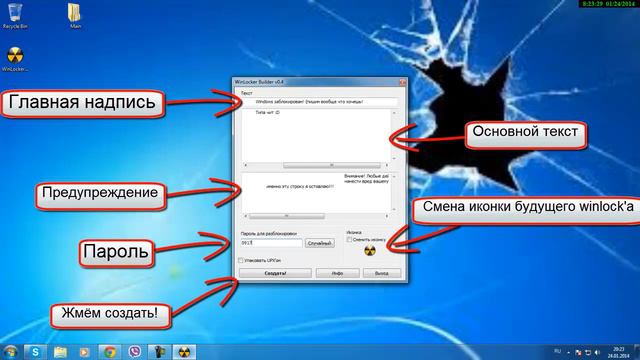Click main text area's horizontal scroll-left arrow
This screenshot has height=360, width=640.
(245, 165)
